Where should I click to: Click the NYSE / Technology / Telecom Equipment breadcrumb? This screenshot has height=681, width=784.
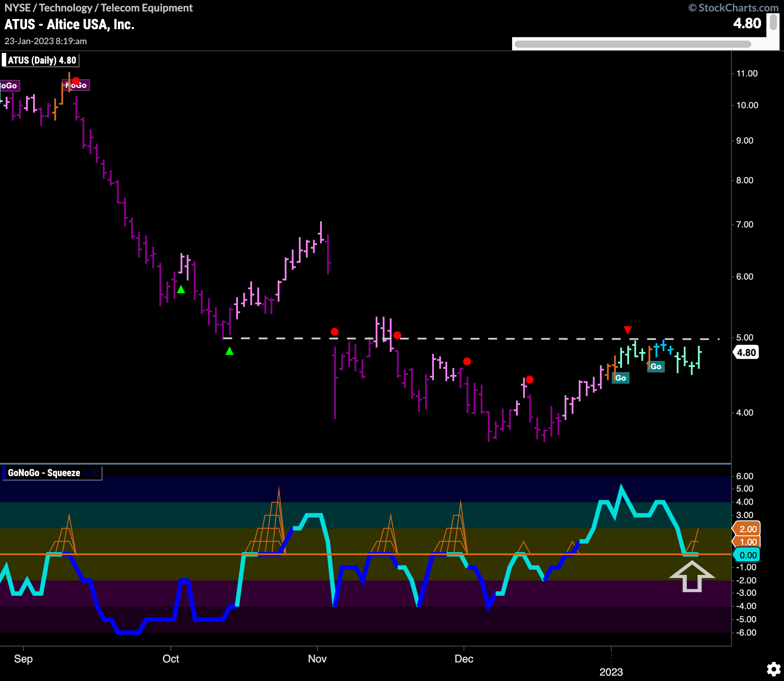(98, 8)
